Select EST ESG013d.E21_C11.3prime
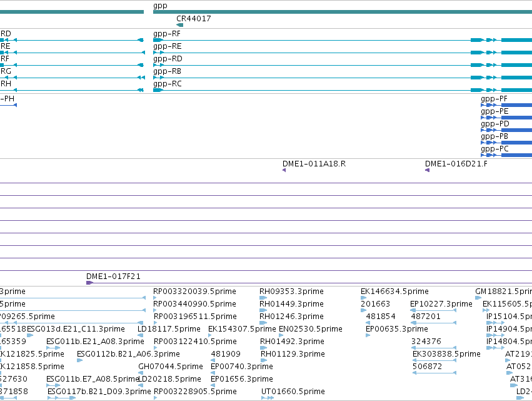This screenshot has width=532, height=401. coord(76,329)
